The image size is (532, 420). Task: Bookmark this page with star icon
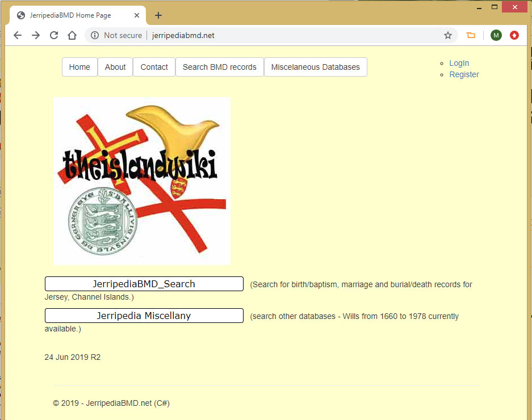coord(448,35)
